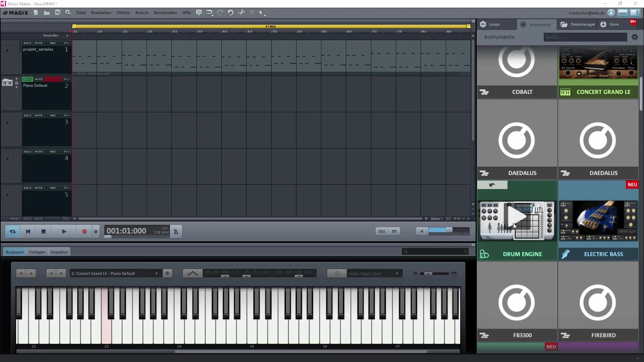The height and width of the screenshot is (362, 644).
Task: Toggle MUTE on track 4
Action: coord(39,152)
